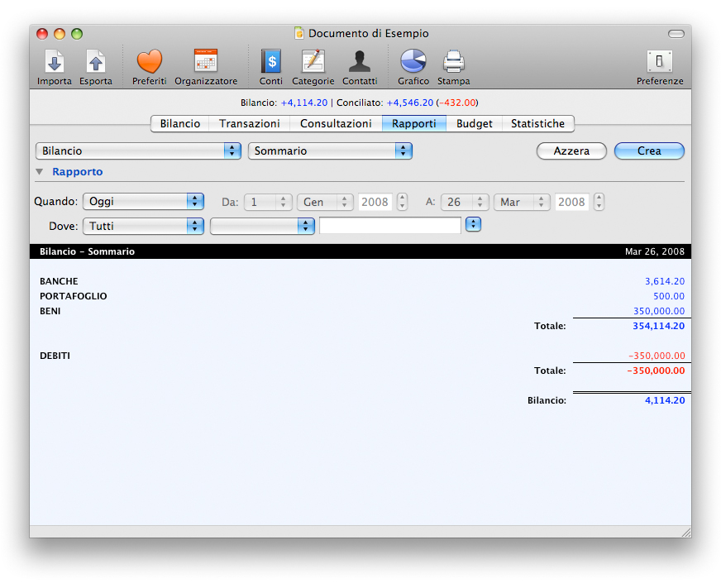Open the Da day dropdown showing 1
Viewport: 721px width, 588px height.
[268, 202]
